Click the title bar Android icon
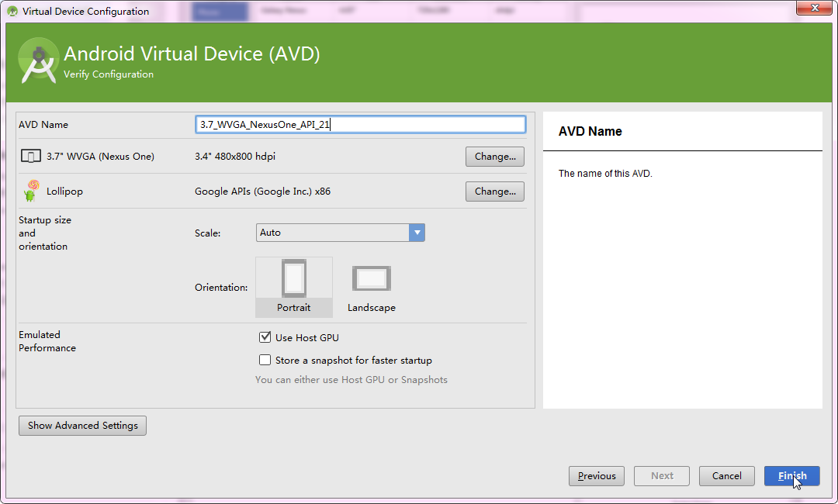 point(12,11)
